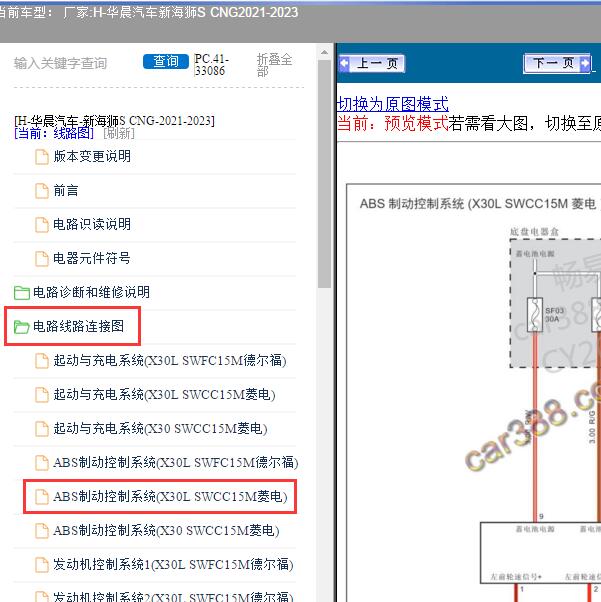Open ABS制动控制系统(X30 SWCC15M菱电)
Screen dimensions: 601x602
coord(166,531)
